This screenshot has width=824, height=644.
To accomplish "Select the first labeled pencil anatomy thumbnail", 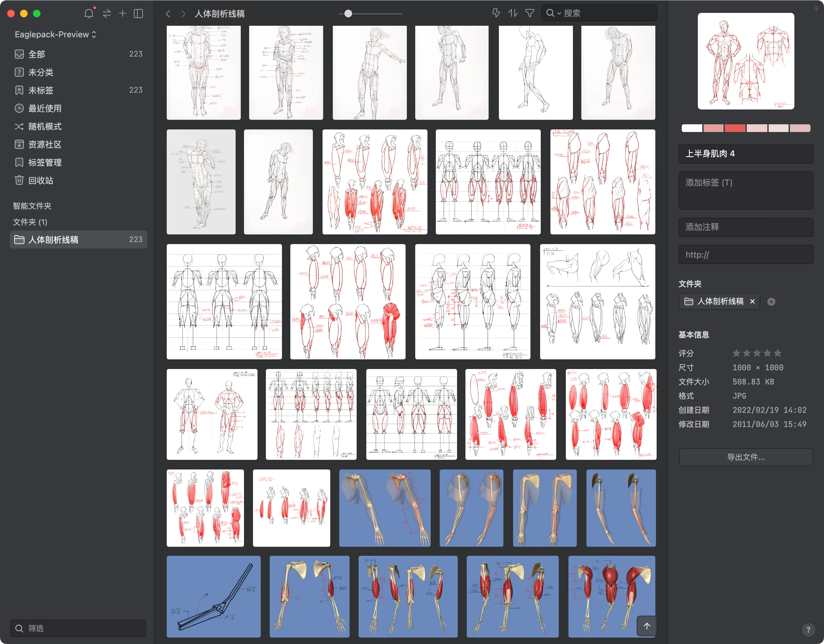I will tap(204, 72).
